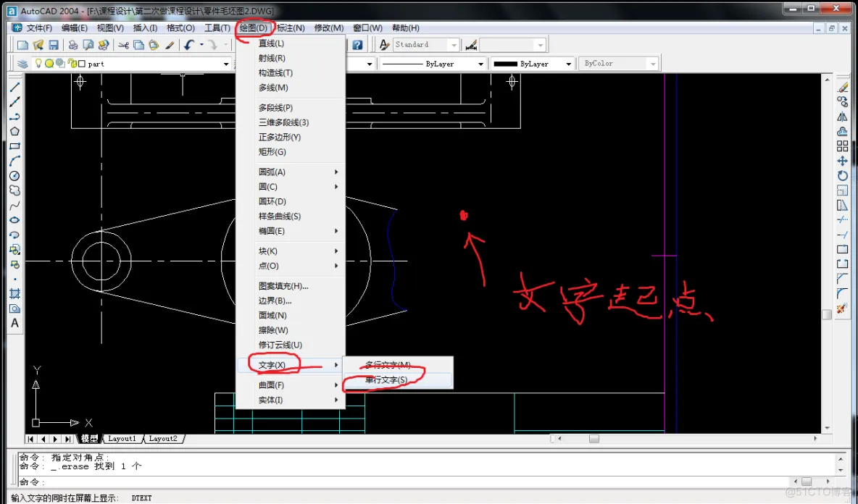
Task: Click the Undo arrow icon
Action: tap(189, 45)
